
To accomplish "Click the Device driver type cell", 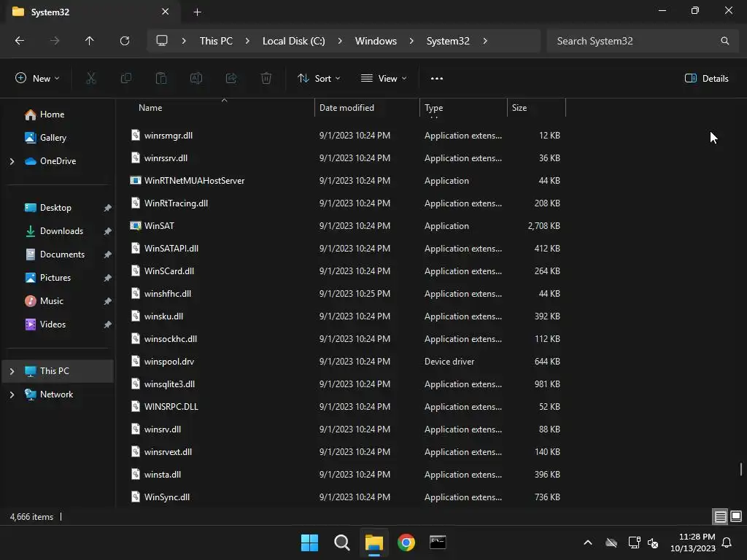I will (x=449, y=362).
